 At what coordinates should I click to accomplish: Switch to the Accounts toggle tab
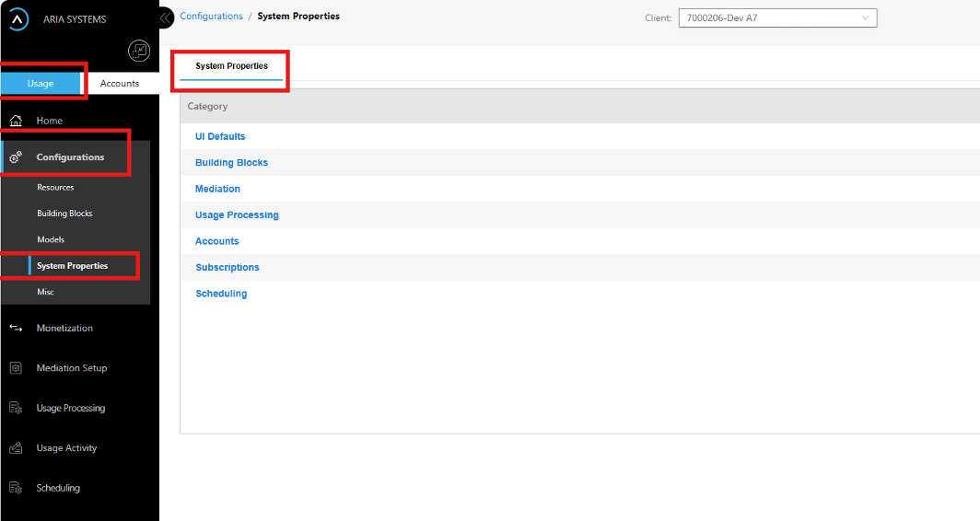tap(120, 83)
